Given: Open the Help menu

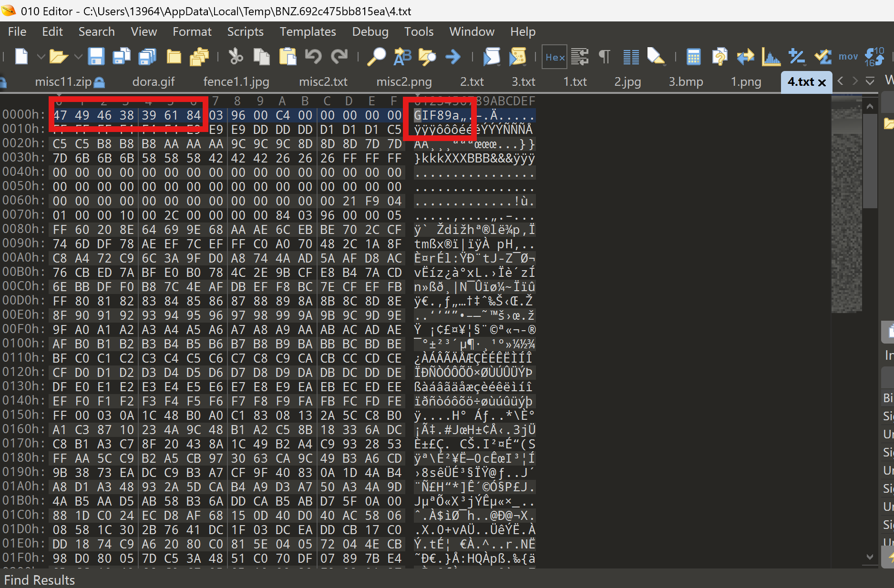Looking at the screenshot, I should pyautogui.click(x=523, y=32).
